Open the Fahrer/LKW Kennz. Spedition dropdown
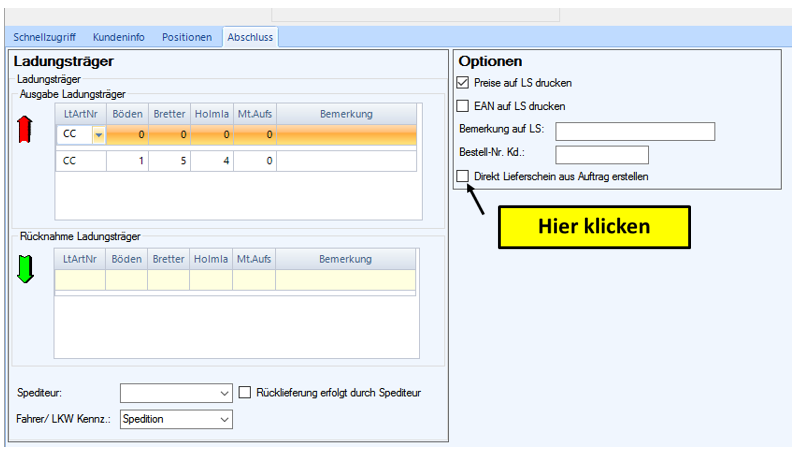Viewport: 801px width, 459px height. click(223, 420)
